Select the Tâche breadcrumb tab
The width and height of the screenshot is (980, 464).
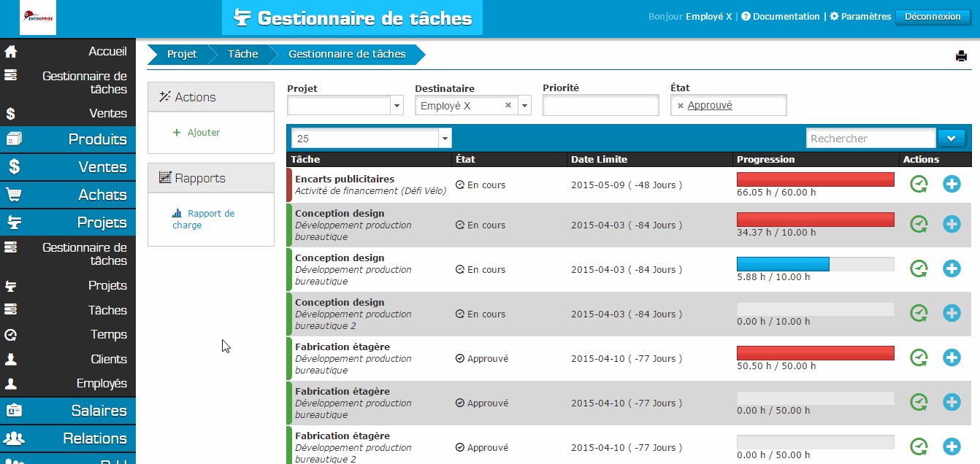[x=242, y=54]
